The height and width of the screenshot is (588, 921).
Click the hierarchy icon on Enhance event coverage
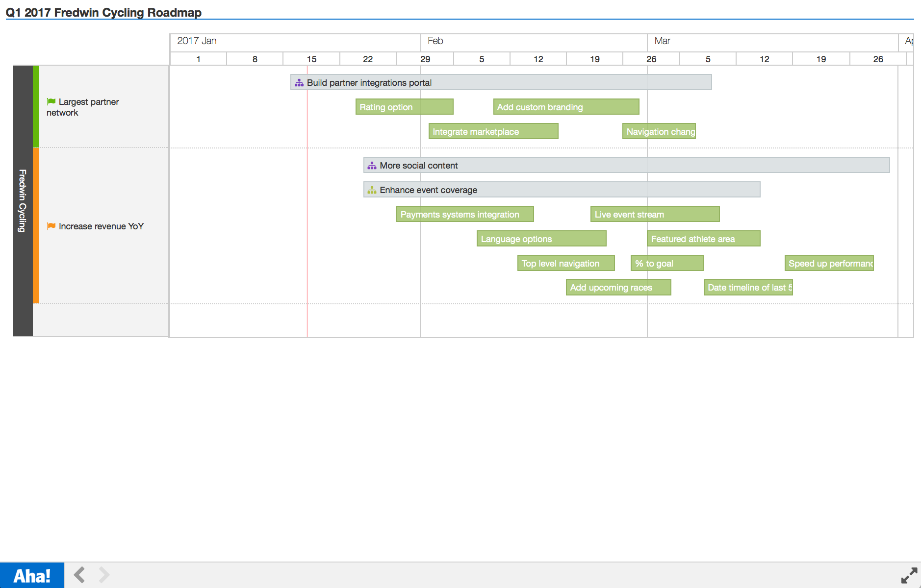pyautogui.click(x=372, y=190)
